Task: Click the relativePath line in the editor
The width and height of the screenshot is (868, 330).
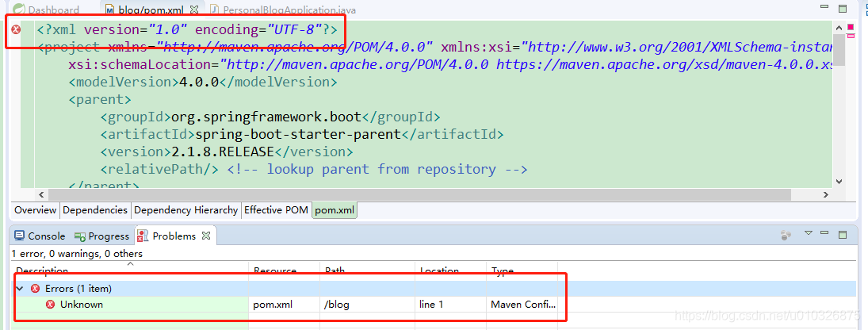Action: (x=313, y=169)
